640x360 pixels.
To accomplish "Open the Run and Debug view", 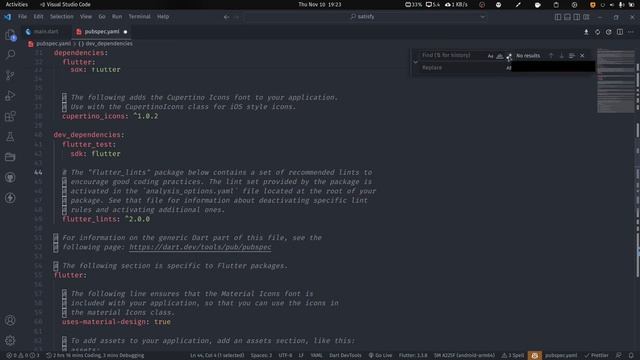I will [x=10, y=96].
